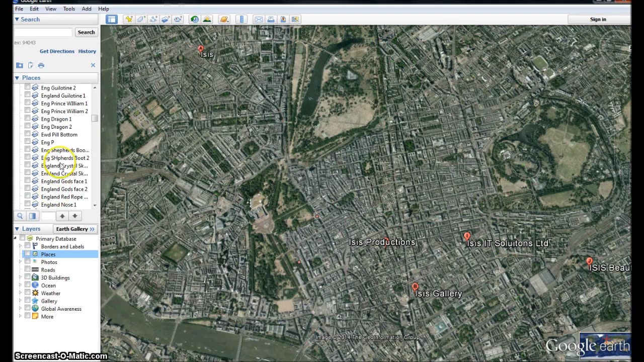This screenshot has height=362, width=644.
Task: Tick the England Gods face 1 checkbox
Action: [x=28, y=181]
